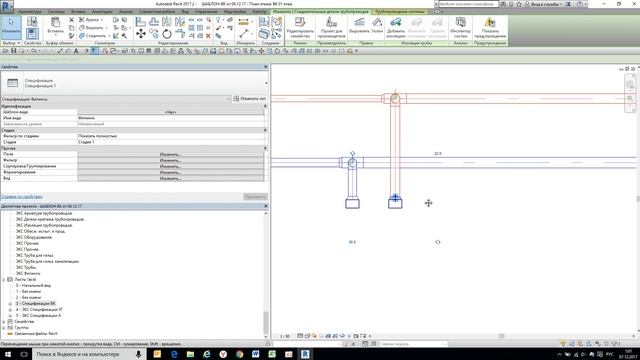
Task: Open File Explorer from the taskbar
Action: click(190, 354)
